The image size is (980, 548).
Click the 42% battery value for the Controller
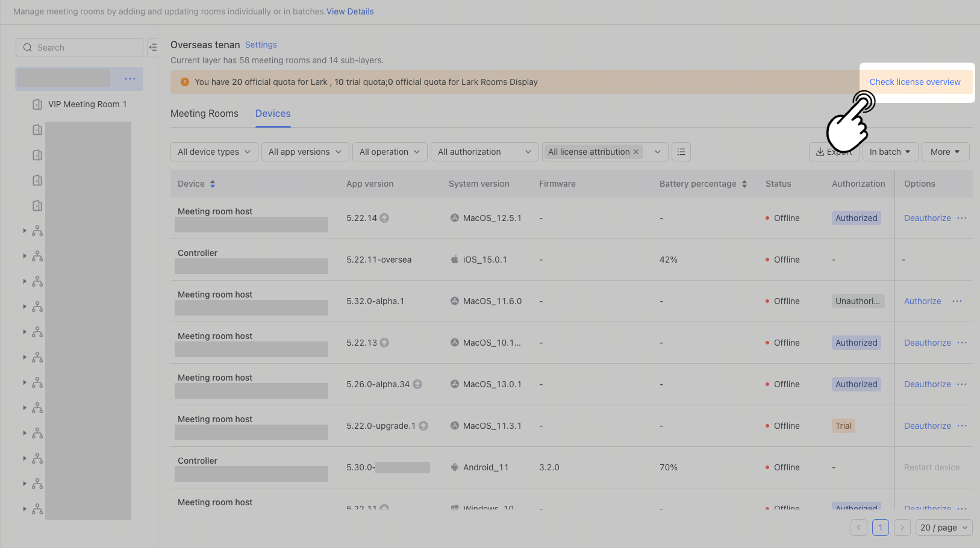pos(669,260)
